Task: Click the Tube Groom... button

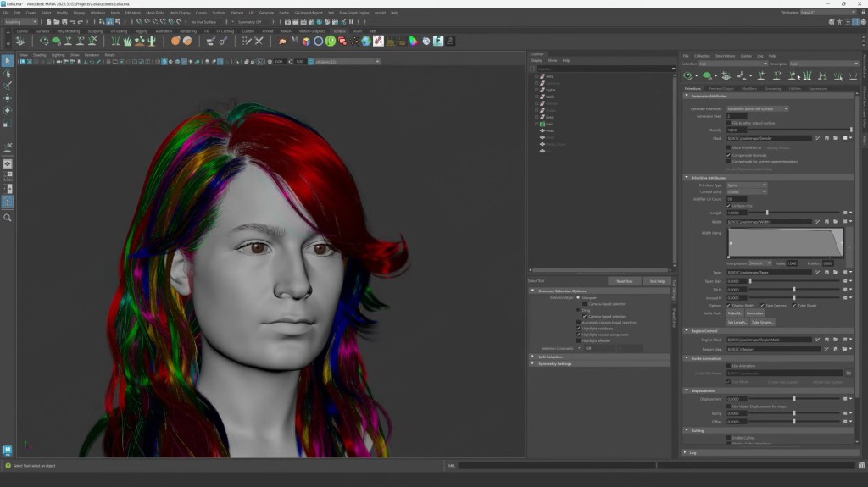Action: click(x=762, y=322)
